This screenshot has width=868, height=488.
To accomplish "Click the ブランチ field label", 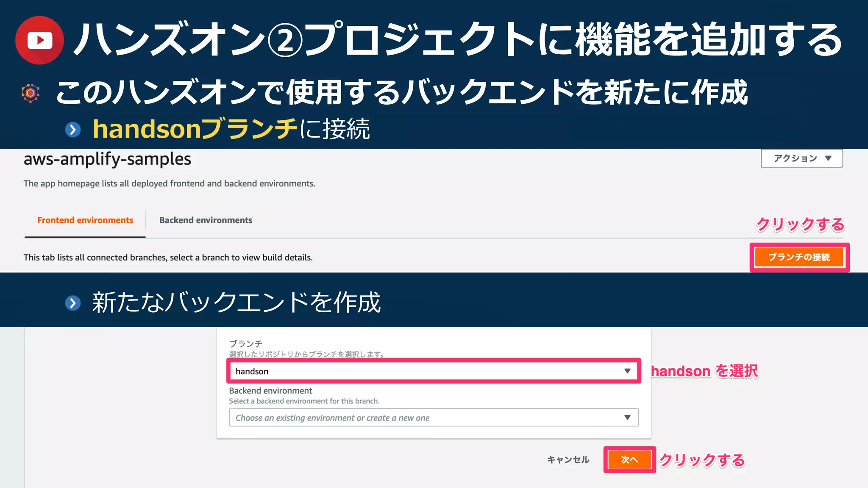I will tap(245, 344).
